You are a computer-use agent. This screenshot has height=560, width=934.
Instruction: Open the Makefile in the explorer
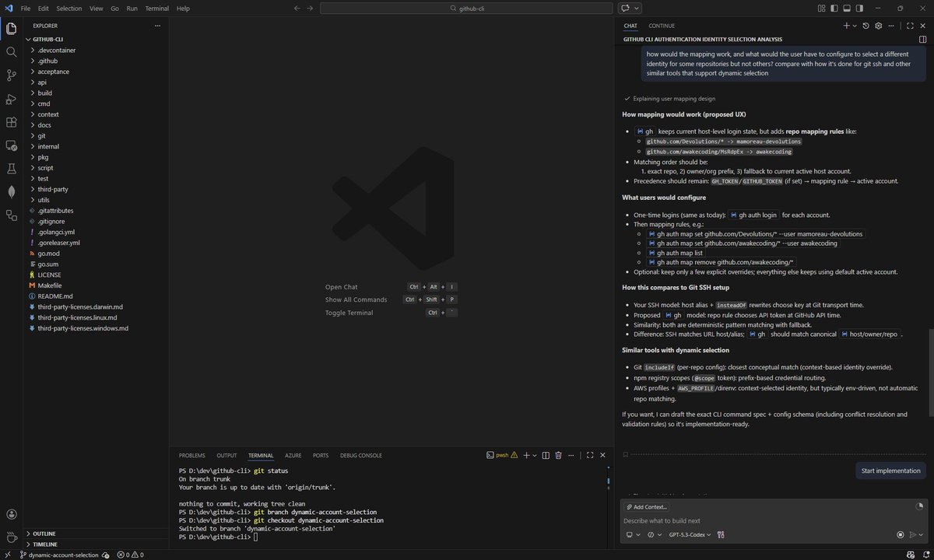coord(50,285)
